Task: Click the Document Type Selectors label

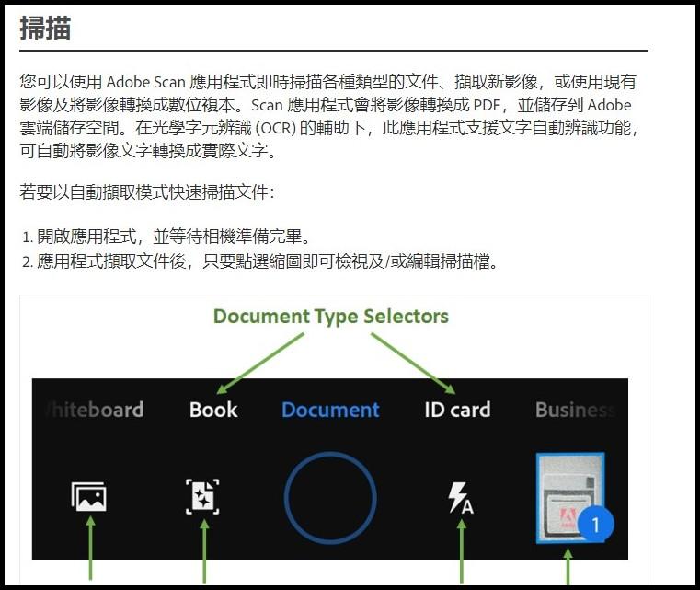Action: click(x=331, y=317)
